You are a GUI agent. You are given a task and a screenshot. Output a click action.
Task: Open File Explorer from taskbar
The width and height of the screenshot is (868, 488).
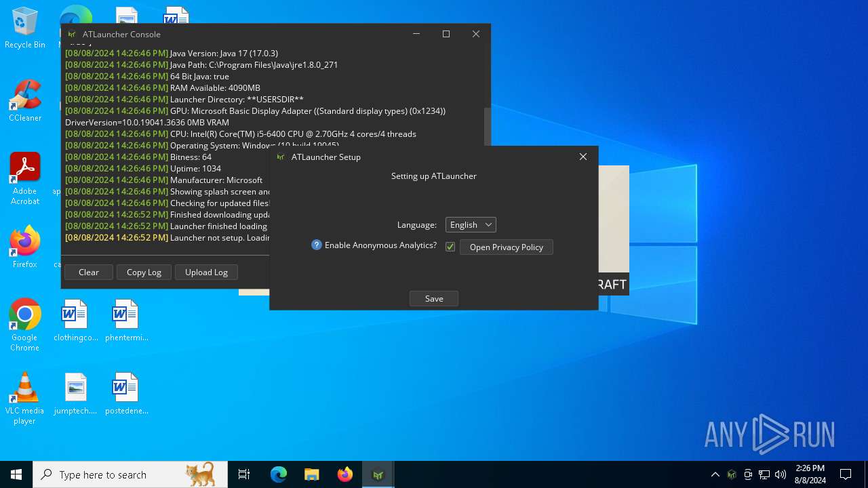(311, 474)
